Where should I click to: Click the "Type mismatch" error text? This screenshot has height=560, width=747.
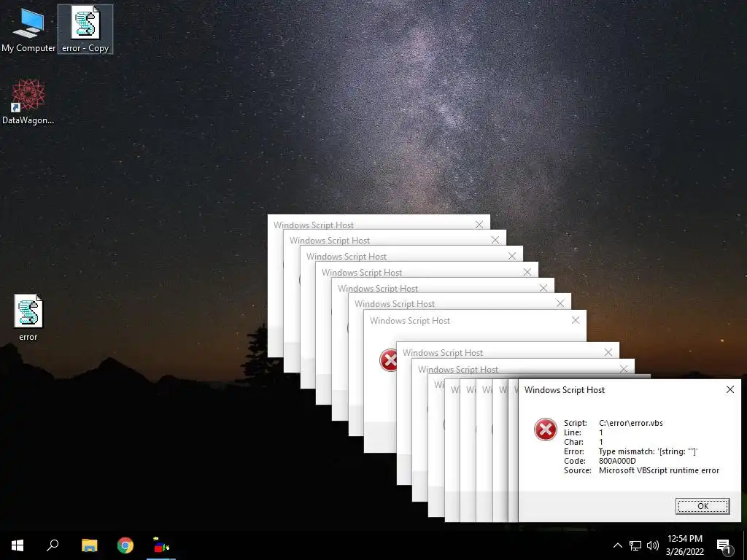pyautogui.click(x=648, y=451)
